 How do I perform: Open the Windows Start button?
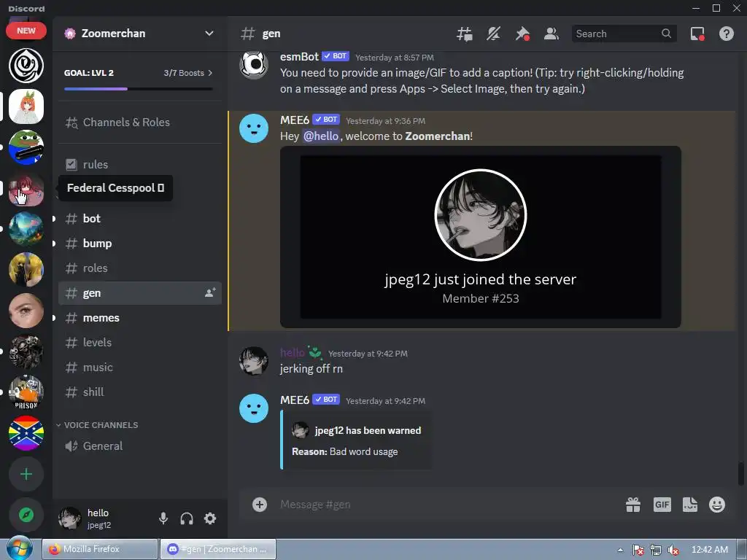tap(20, 549)
